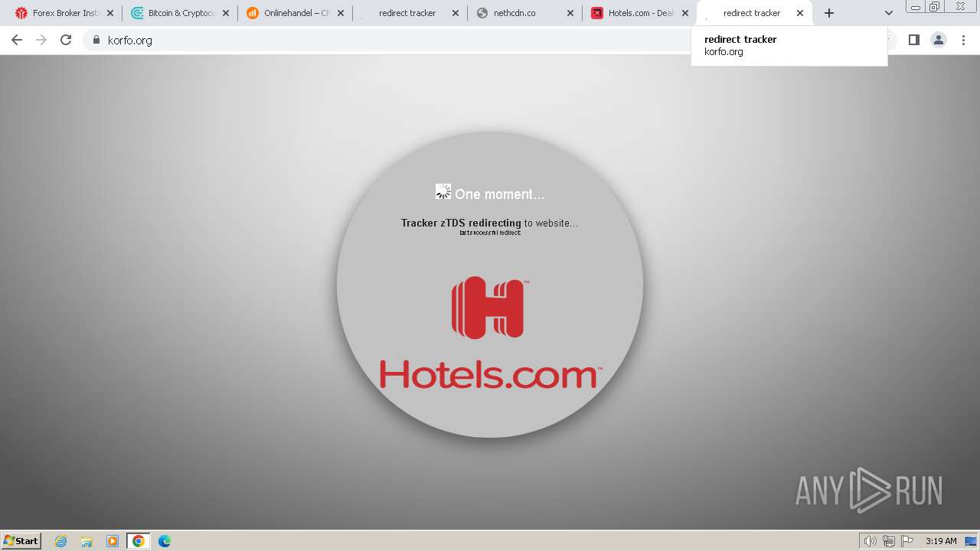Close the Bitcoin & Cryptocurrency tab
Image resolution: width=980 pixels, height=551 pixels.
tap(225, 13)
